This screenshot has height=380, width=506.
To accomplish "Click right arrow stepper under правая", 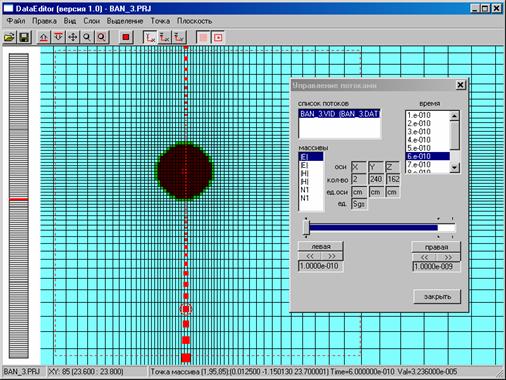I will [x=448, y=257].
